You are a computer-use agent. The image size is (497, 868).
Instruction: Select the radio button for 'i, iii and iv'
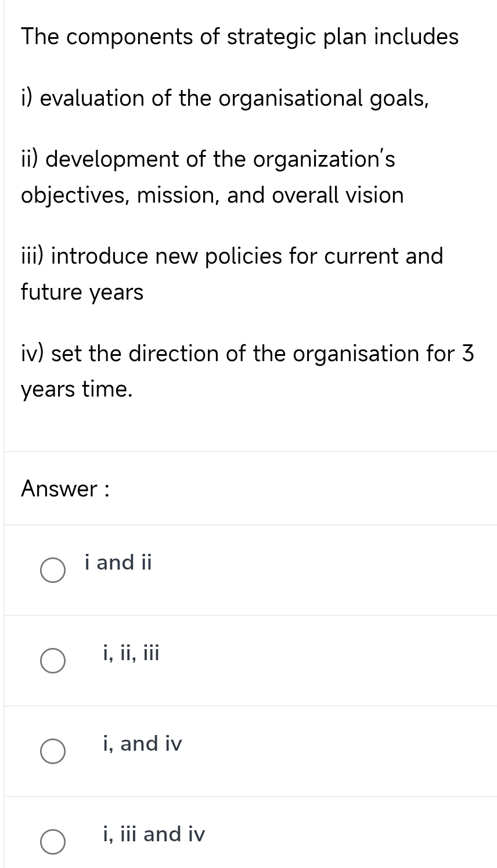coord(52,841)
